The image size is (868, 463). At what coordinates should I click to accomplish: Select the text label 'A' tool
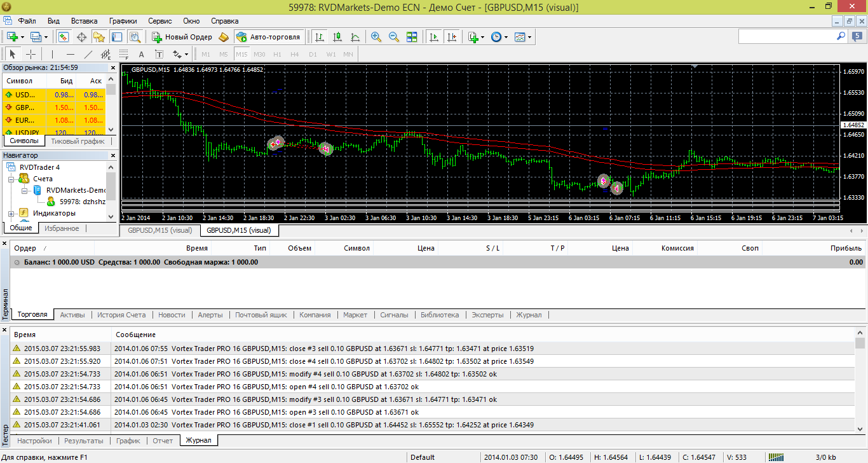(141, 54)
